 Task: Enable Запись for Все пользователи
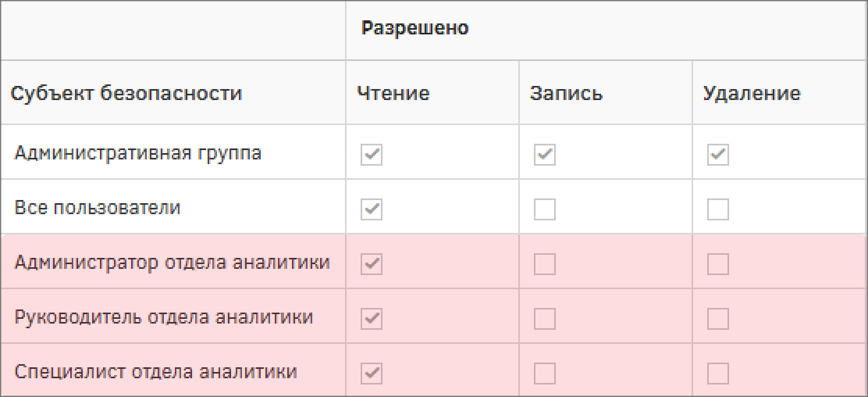click(x=545, y=209)
